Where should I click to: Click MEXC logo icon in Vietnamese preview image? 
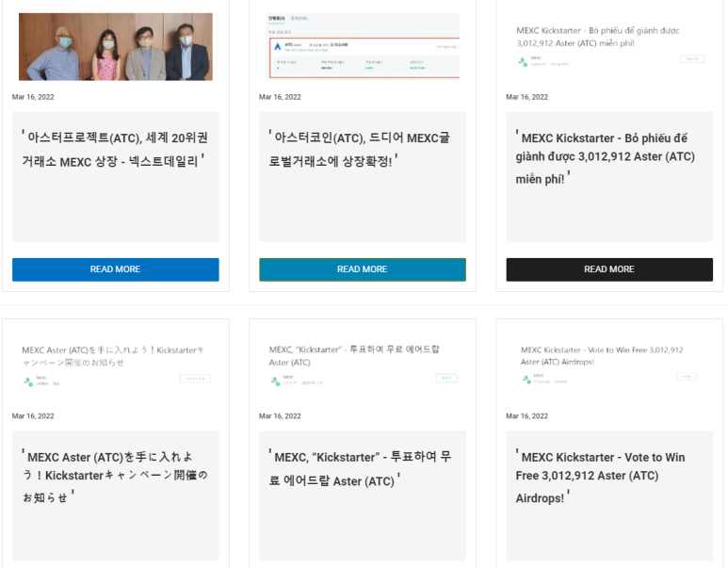[523, 62]
